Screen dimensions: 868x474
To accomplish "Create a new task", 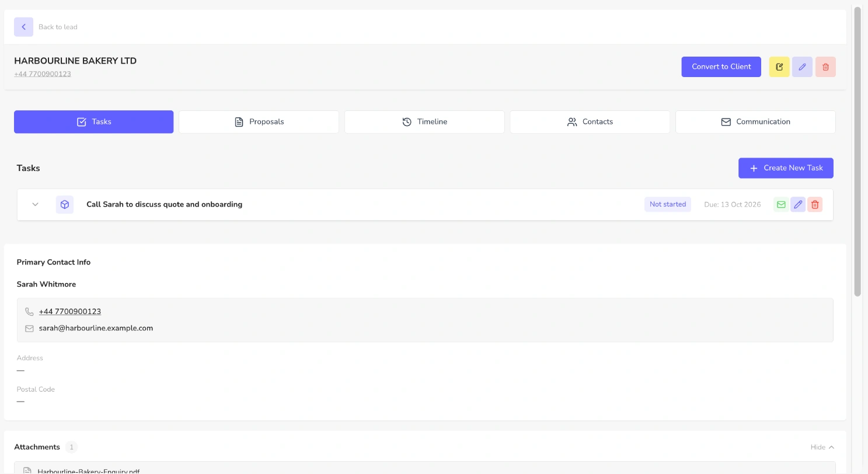I will [x=786, y=168].
